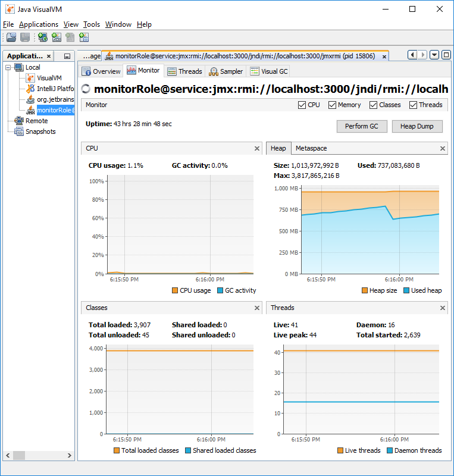Image resolution: width=454 pixels, height=476 pixels.
Task: Click the Used heap legend color swatch
Action: [406, 290]
